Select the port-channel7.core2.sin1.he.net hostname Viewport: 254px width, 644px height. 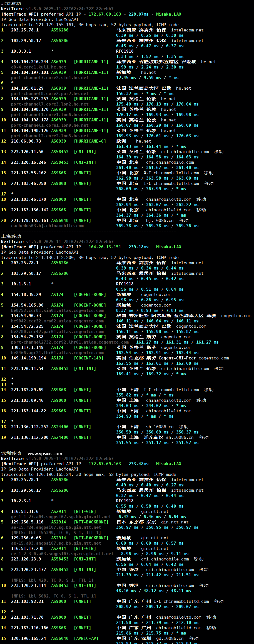tap(50, 78)
